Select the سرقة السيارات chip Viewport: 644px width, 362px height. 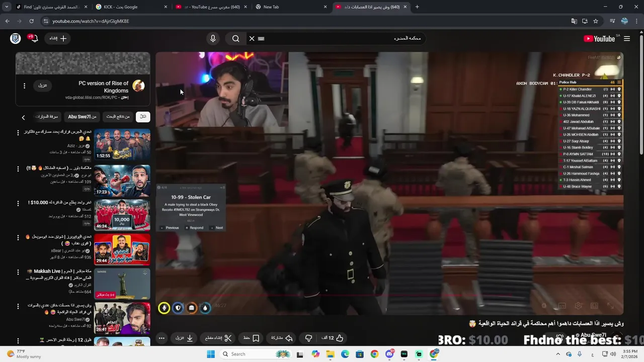click(47, 117)
